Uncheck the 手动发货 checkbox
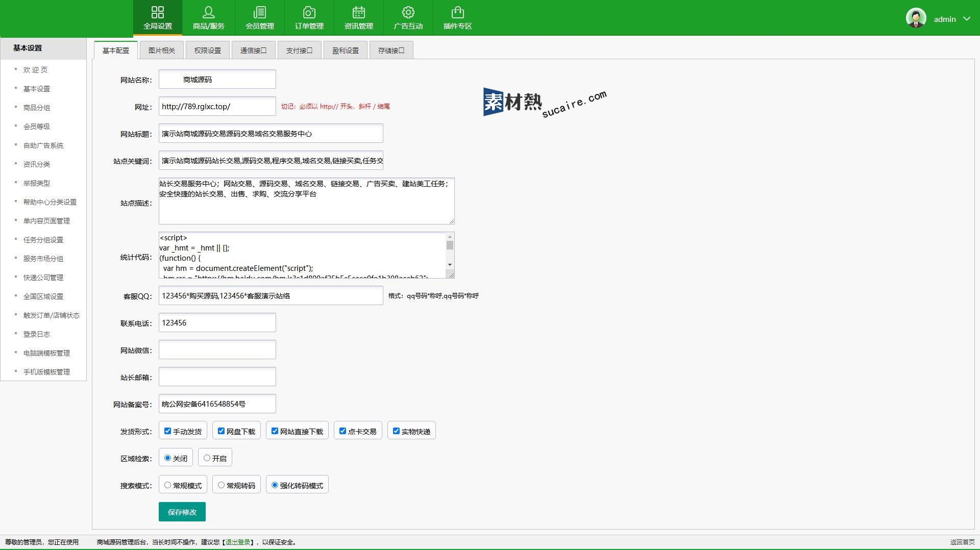Image resolution: width=980 pixels, height=550 pixels. [167, 431]
